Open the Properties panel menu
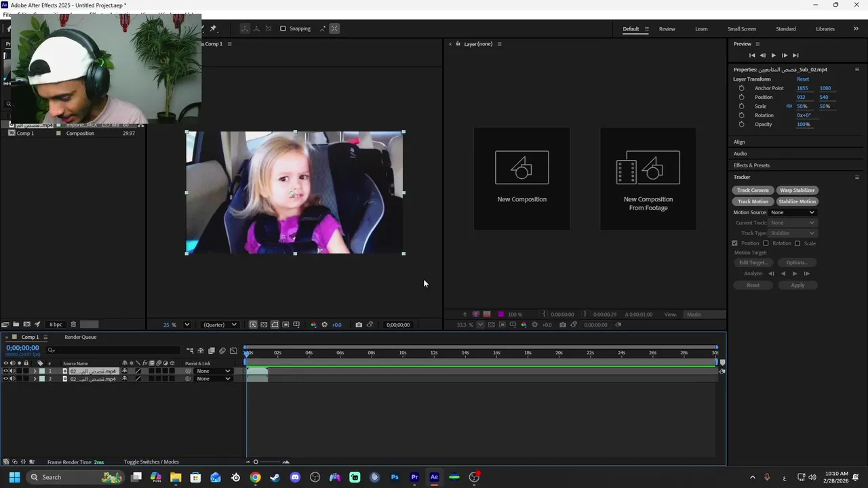The image size is (868, 488). pos(856,69)
